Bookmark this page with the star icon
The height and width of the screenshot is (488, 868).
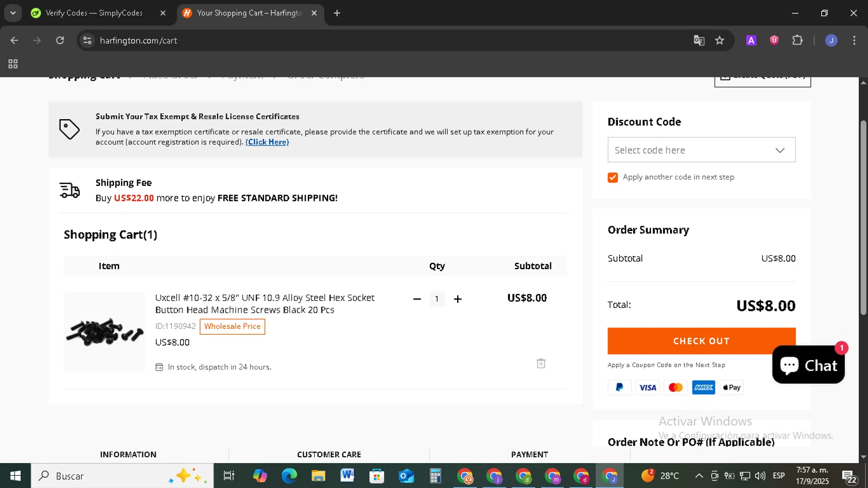point(719,41)
